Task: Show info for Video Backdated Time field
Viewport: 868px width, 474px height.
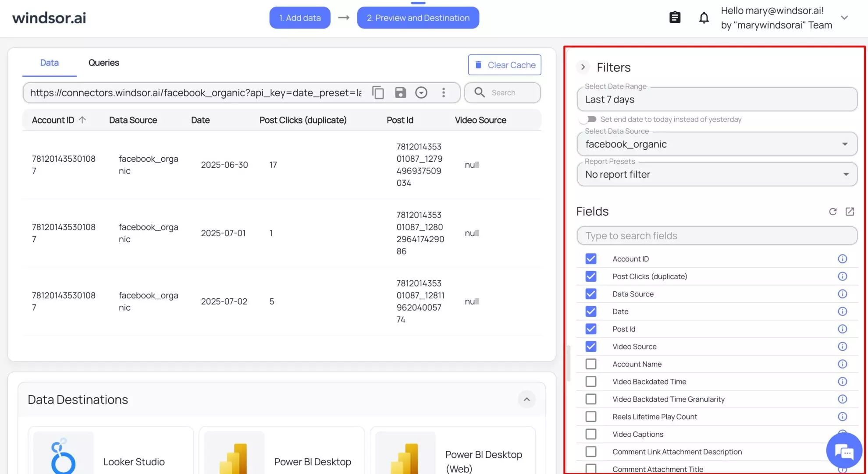Action: pyautogui.click(x=842, y=382)
